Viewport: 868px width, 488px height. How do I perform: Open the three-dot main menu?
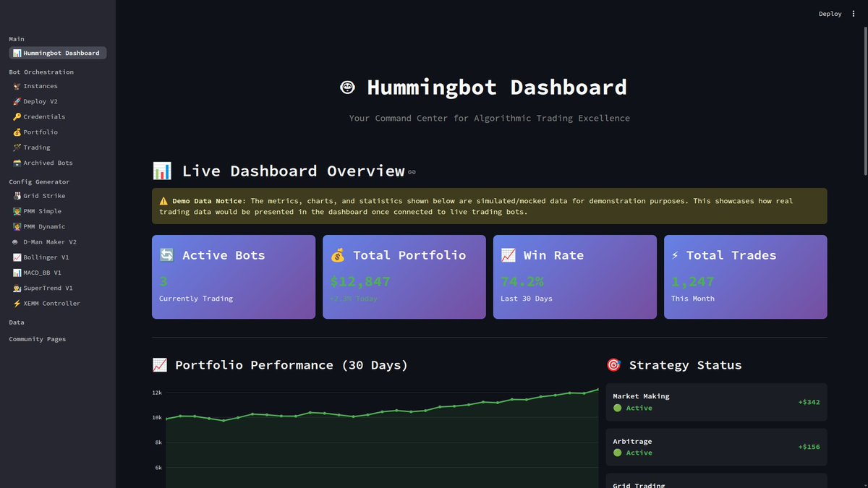point(854,14)
